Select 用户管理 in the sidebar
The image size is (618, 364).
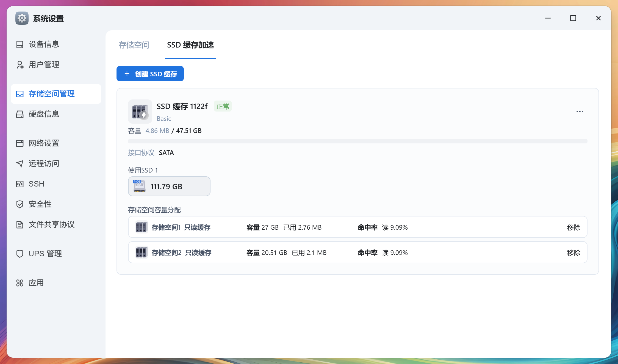[x=44, y=65]
